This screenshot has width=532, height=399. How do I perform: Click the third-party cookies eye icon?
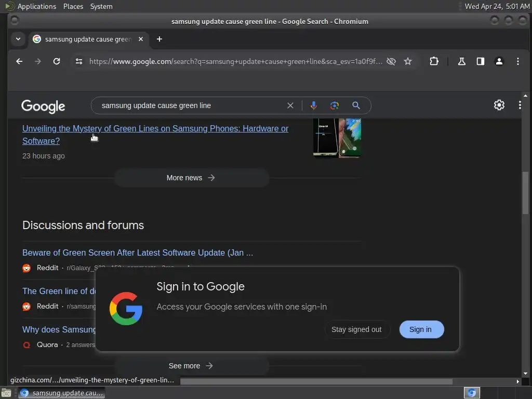pyautogui.click(x=391, y=61)
